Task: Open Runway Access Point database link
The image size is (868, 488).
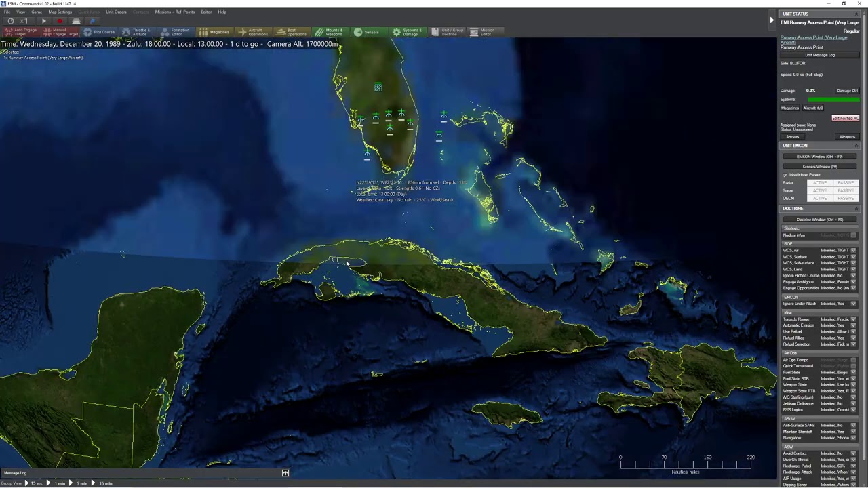Action: click(x=814, y=40)
